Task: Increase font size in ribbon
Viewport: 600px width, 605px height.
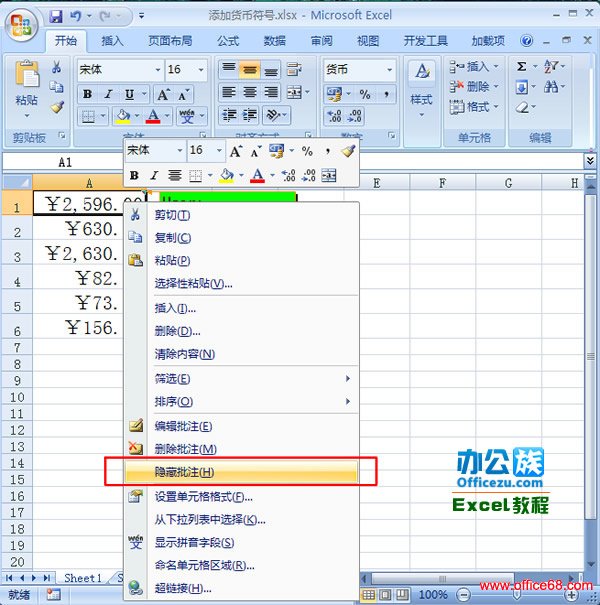Action: point(163,94)
